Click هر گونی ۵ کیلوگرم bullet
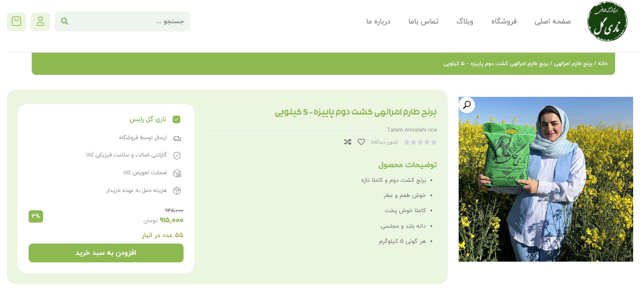The height and width of the screenshot is (292, 644). (x=403, y=241)
